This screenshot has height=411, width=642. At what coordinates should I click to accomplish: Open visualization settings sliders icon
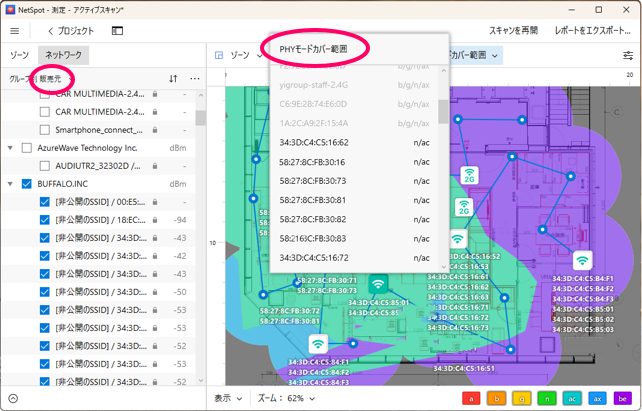[628, 55]
